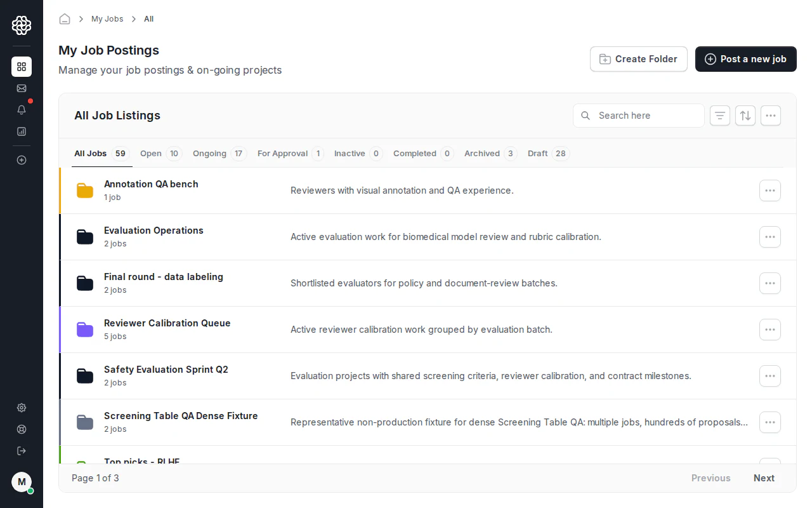The width and height of the screenshot is (812, 508).
Task: Click the My Job Postings heading
Action: point(108,50)
